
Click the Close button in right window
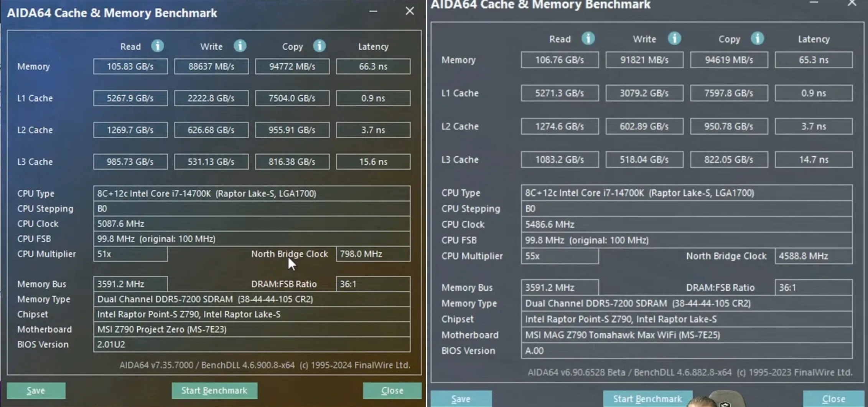pos(833,399)
